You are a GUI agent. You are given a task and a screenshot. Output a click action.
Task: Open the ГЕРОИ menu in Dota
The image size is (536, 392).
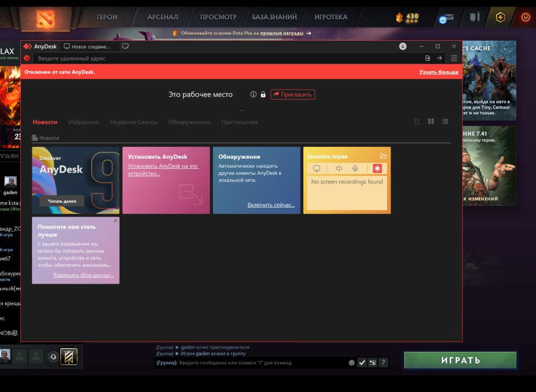(x=107, y=17)
